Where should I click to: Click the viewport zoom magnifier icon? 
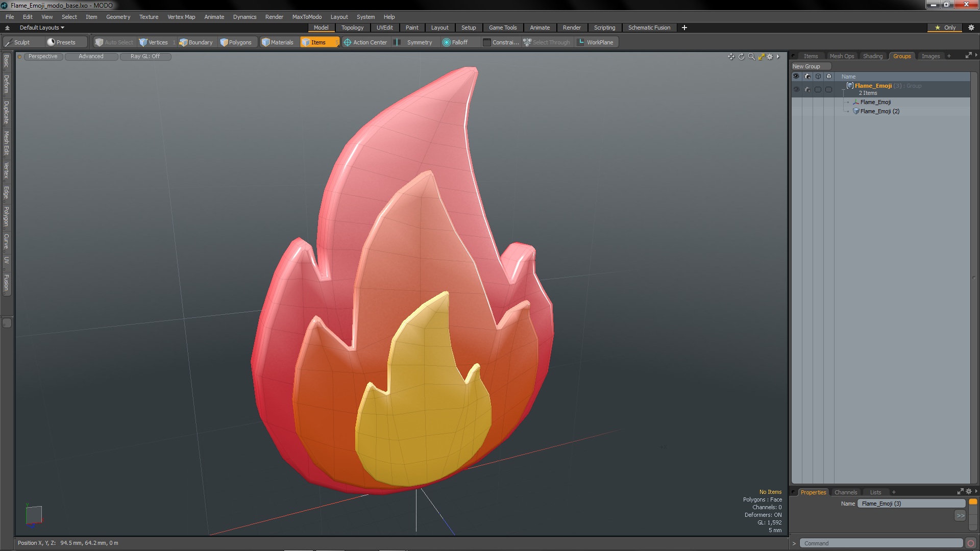751,57
